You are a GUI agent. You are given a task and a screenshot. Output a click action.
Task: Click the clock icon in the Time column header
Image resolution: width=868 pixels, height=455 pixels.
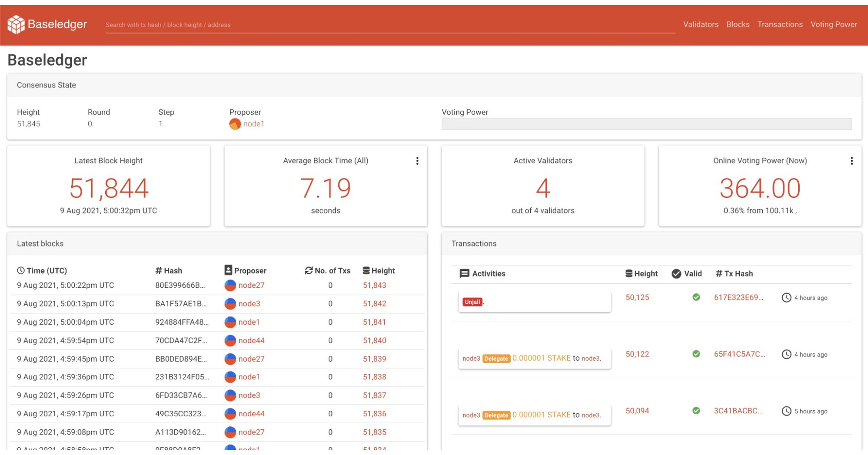[20, 270]
